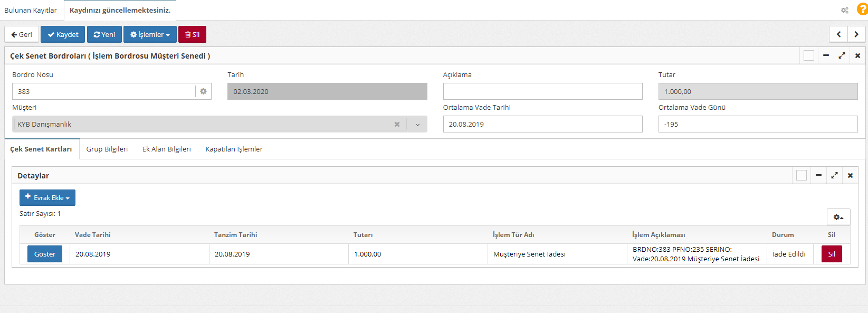Open the table settings gear dropdown

click(x=838, y=217)
